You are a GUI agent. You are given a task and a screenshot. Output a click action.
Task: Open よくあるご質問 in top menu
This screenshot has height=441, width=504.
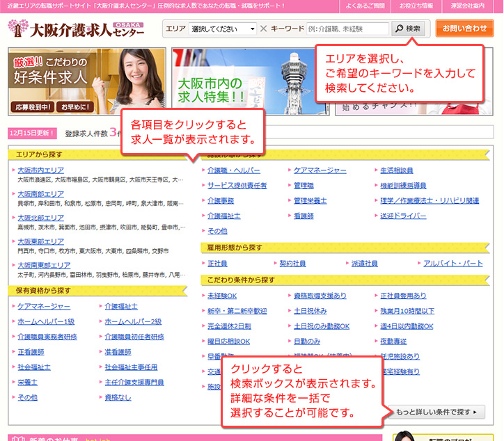coord(365,6)
